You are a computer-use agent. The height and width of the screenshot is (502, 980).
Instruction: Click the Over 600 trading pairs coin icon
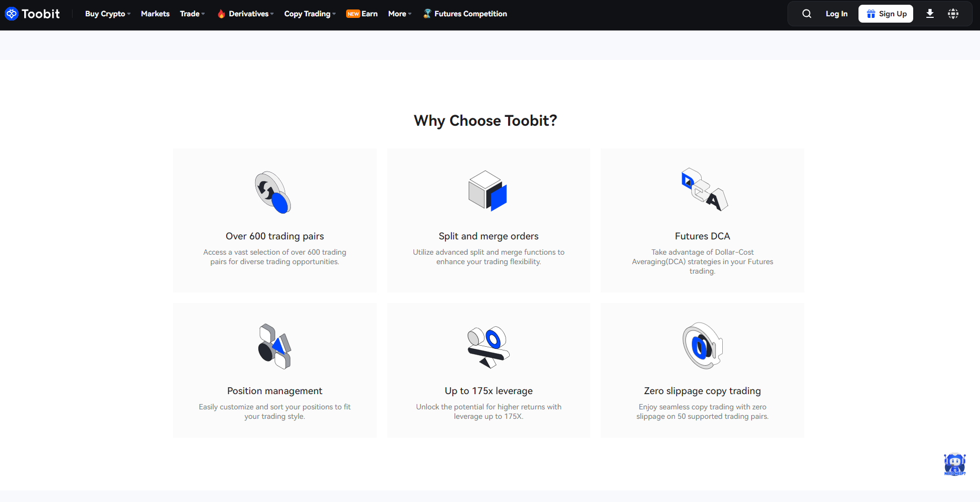click(273, 192)
